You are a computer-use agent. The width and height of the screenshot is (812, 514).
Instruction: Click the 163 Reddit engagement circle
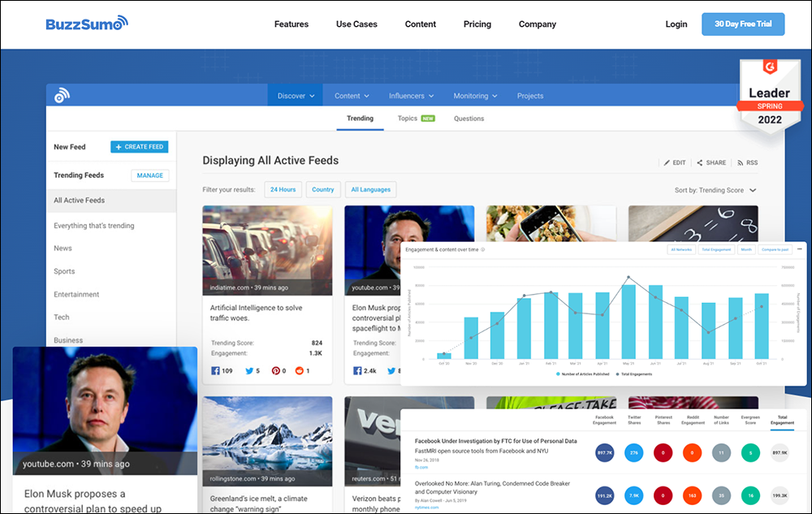coord(692,495)
